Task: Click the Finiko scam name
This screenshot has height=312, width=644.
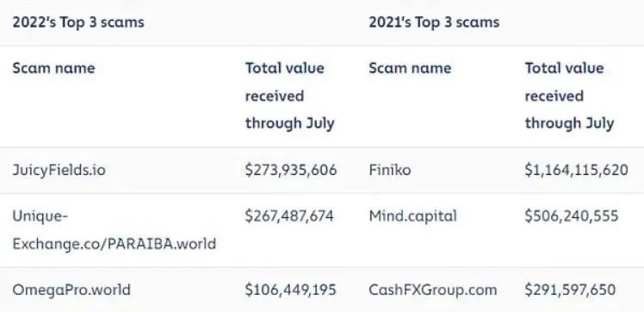Action: click(390, 170)
